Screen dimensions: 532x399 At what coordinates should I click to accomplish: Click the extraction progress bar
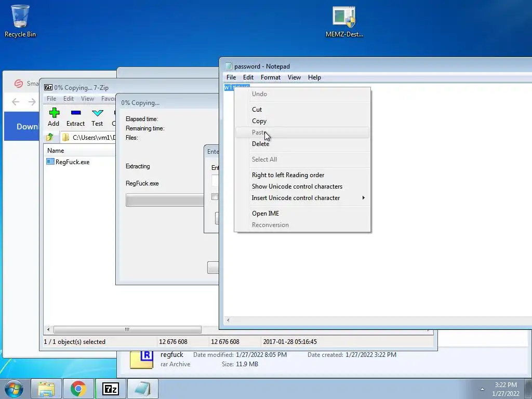pos(165,200)
